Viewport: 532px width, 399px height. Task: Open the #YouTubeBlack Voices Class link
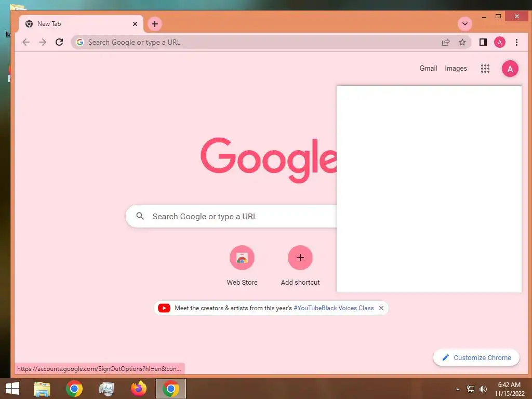click(x=334, y=308)
